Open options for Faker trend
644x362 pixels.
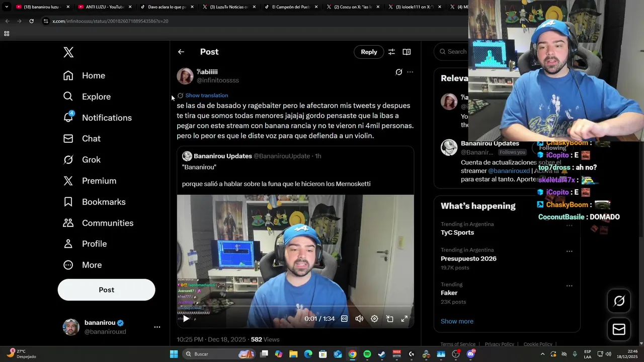pos(569,286)
